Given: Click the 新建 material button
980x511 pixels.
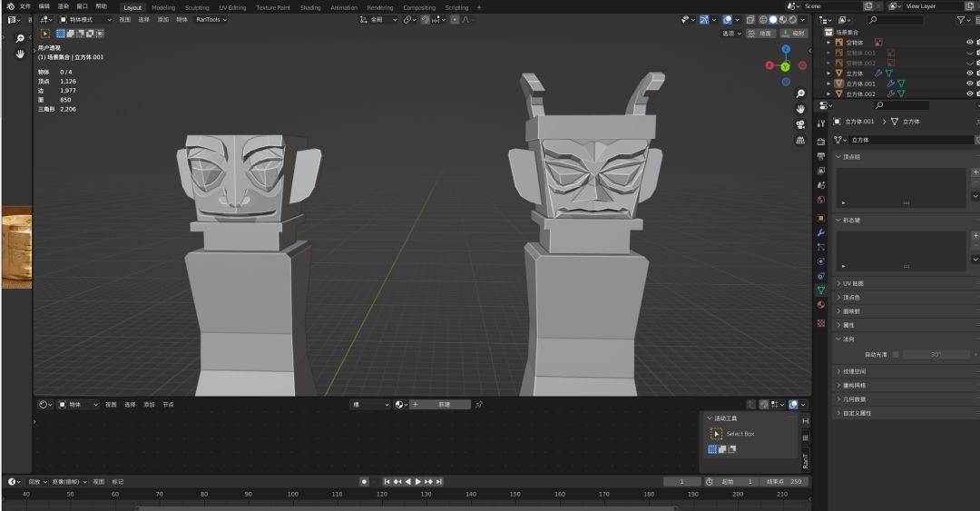Looking at the screenshot, I should click(444, 404).
